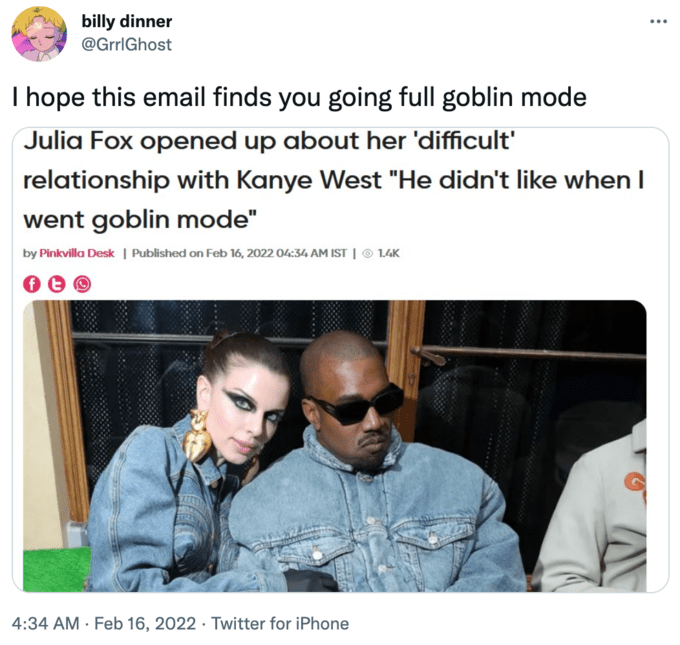Share article via the Facebook icon
Viewport: 680px width, 645px height.
(32, 284)
